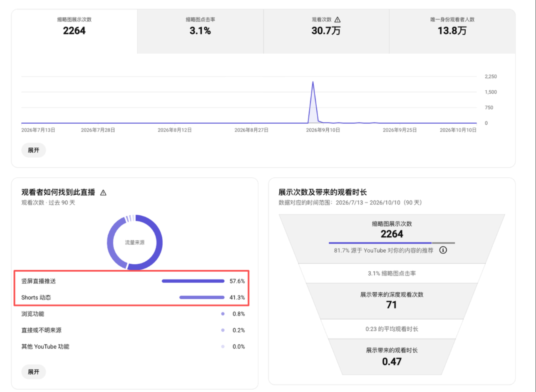536x392 pixels.
Task: Open the warning icon beside 观看次数 tab
Action: coord(337,20)
